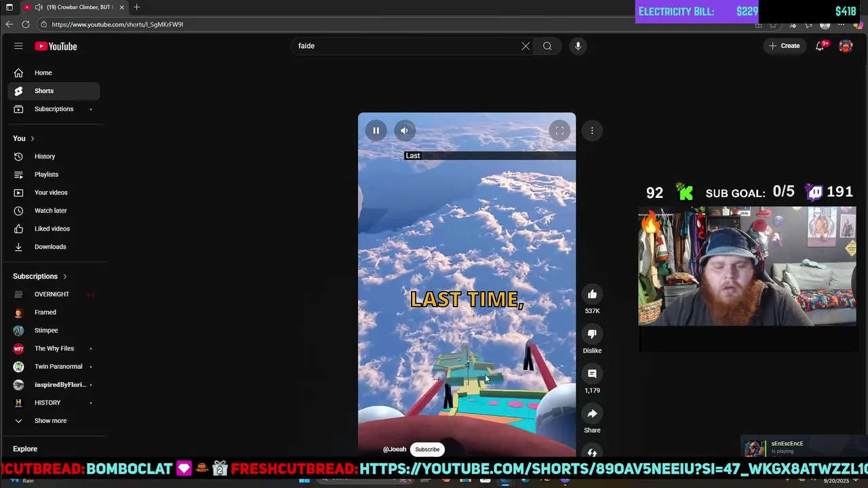The image size is (868, 488).
Task: Enter fullscreen on the Short
Action: (559, 131)
